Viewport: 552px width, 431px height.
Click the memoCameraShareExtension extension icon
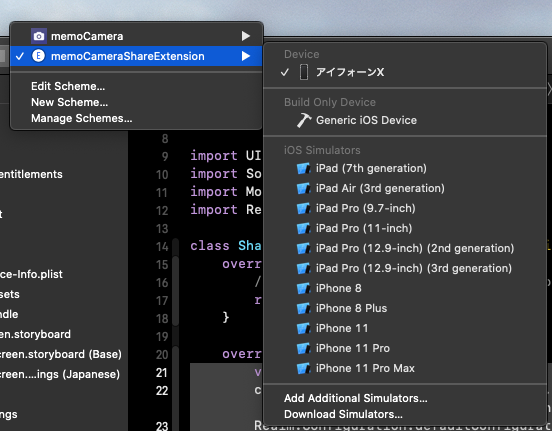pos(39,56)
